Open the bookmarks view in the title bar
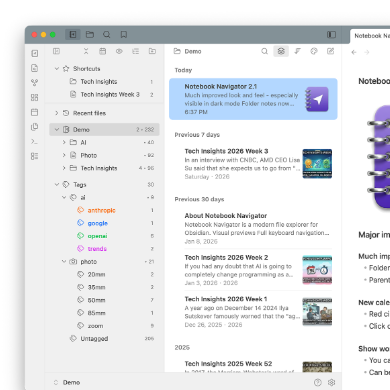 point(124,34)
